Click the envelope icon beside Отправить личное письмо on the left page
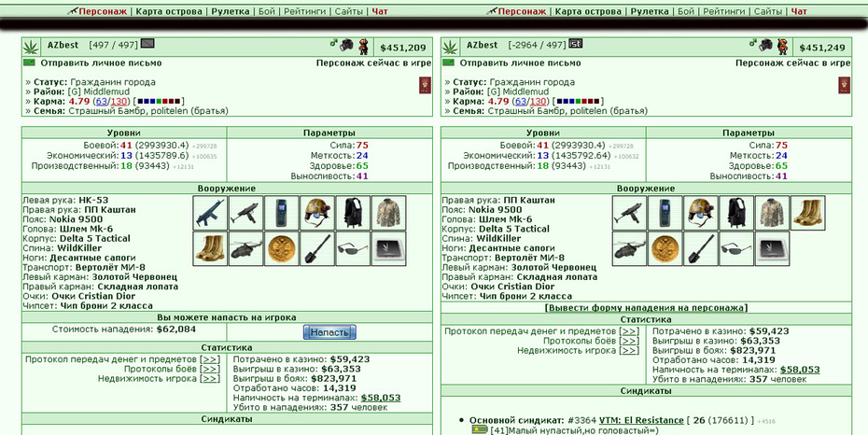The height and width of the screenshot is (435, 868). (x=29, y=63)
